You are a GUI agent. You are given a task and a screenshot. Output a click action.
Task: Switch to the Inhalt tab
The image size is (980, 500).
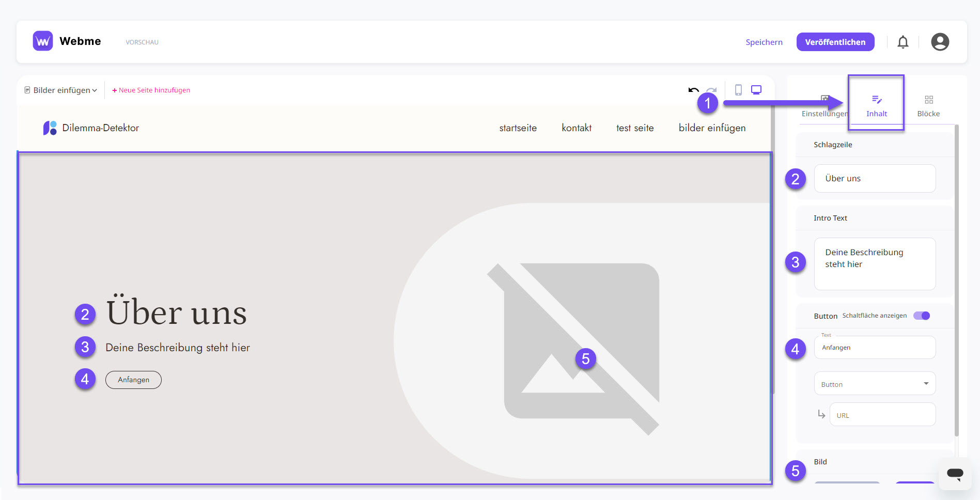tap(876, 105)
